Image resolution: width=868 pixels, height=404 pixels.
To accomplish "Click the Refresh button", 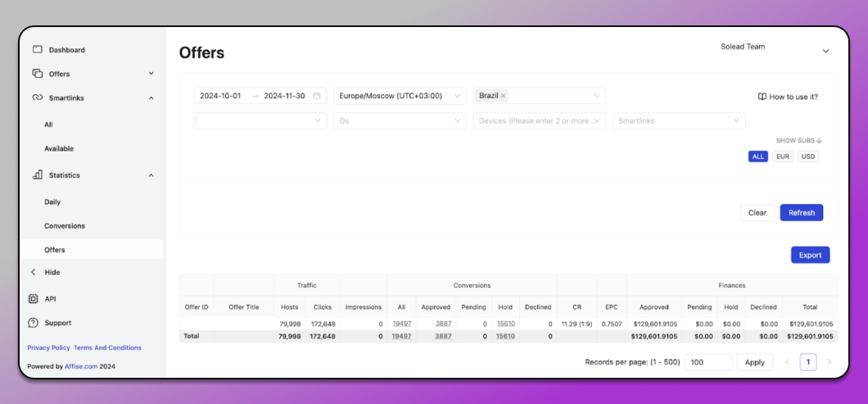I will 801,213.
